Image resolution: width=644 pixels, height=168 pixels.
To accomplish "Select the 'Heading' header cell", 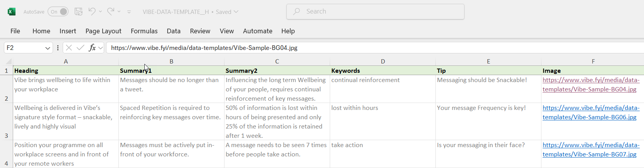I will coord(66,70).
